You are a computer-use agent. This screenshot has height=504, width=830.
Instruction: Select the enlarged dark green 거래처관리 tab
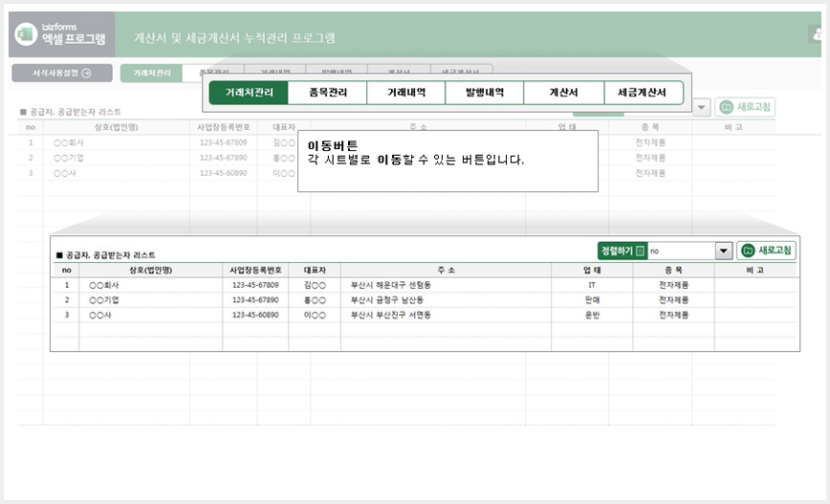coord(249,93)
